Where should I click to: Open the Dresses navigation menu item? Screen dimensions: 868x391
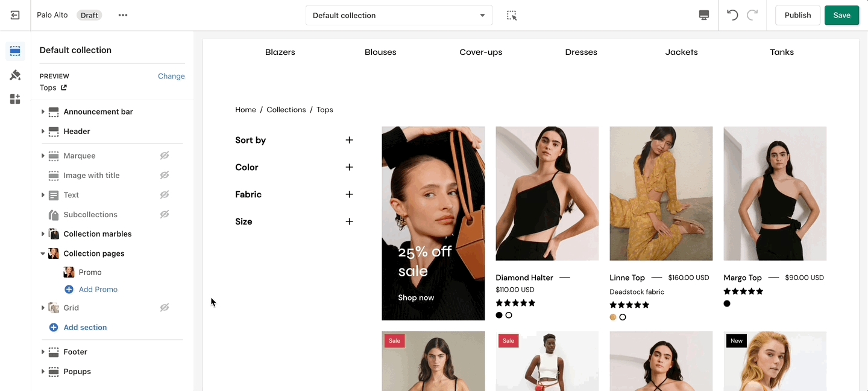581,52
